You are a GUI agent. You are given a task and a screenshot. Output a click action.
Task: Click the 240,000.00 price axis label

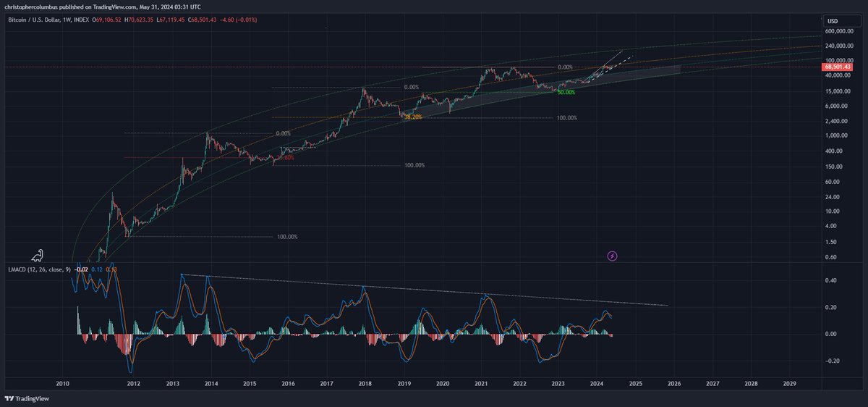click(841, 46)
